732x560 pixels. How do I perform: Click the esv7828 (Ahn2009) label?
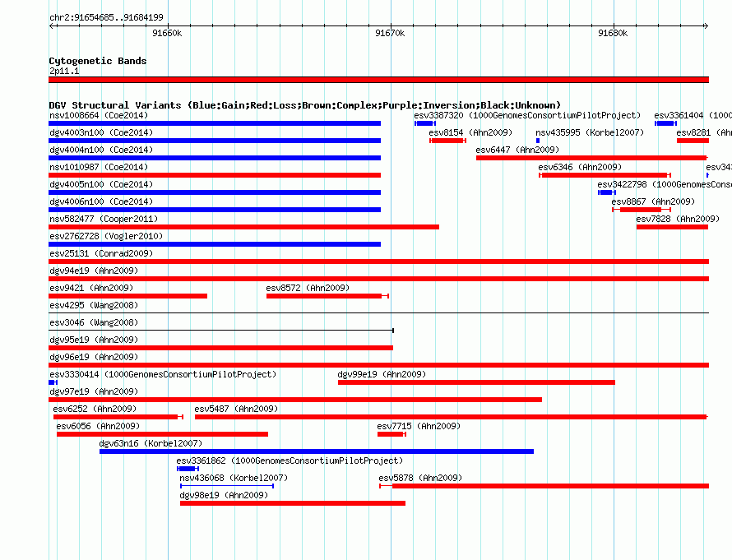tap(678, 219)
